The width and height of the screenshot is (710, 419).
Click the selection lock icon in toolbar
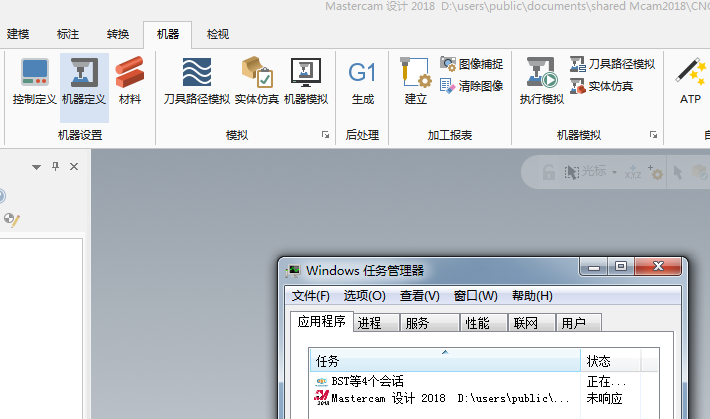(x=548, y=172)
